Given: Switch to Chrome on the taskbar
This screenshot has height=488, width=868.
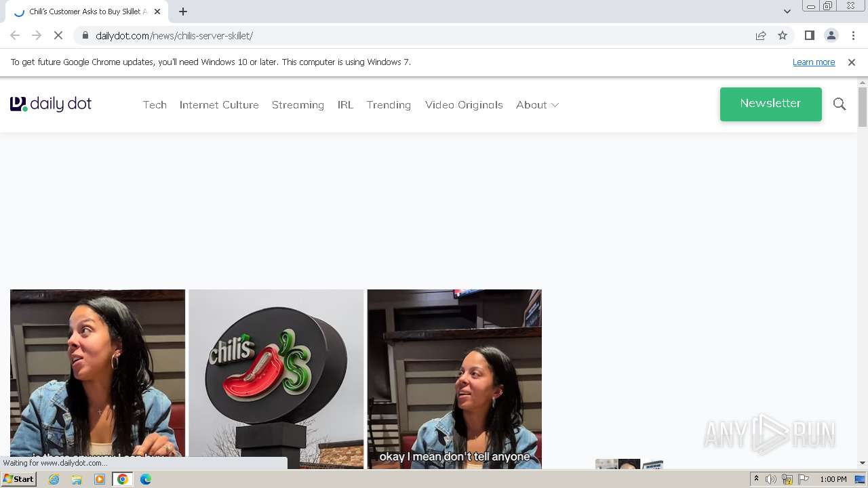Looking at the screenshot, I should click(123, 479).
